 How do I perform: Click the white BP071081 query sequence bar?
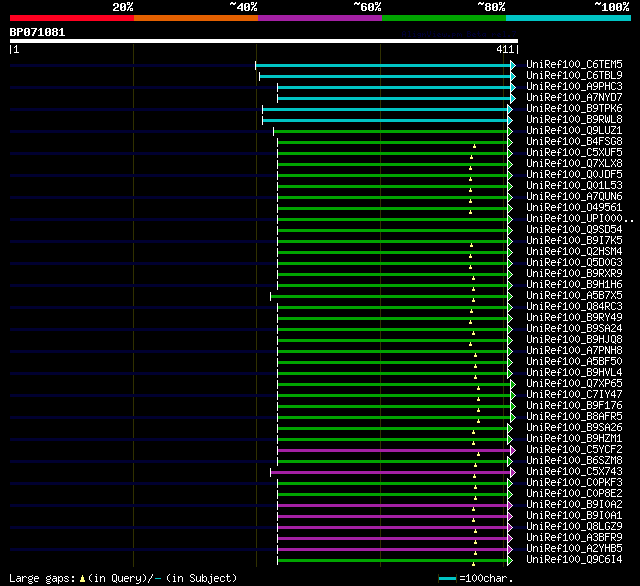point(264,41)
